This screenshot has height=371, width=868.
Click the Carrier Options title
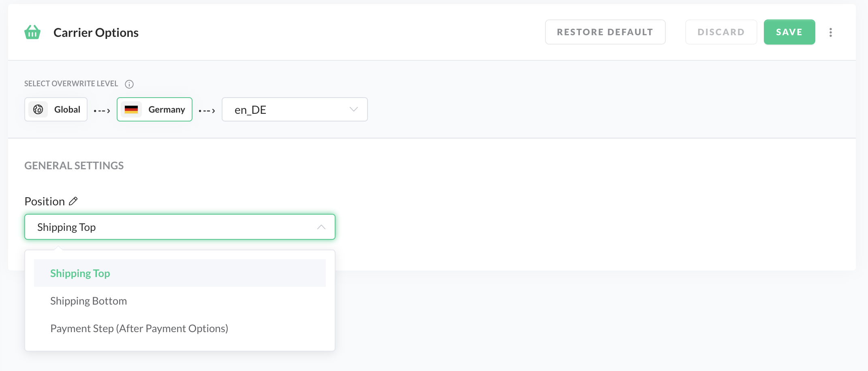[96, 32]
